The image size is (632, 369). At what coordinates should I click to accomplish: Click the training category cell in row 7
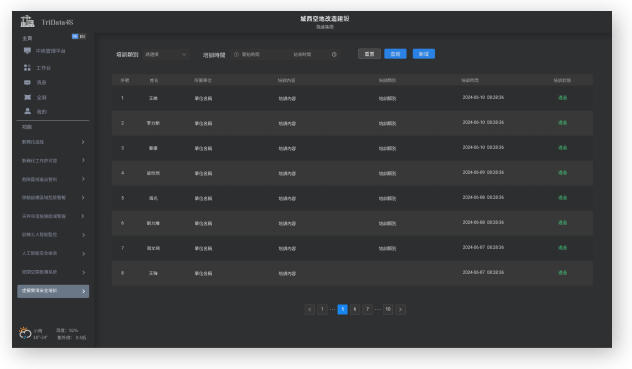click(x=387, y=248)
